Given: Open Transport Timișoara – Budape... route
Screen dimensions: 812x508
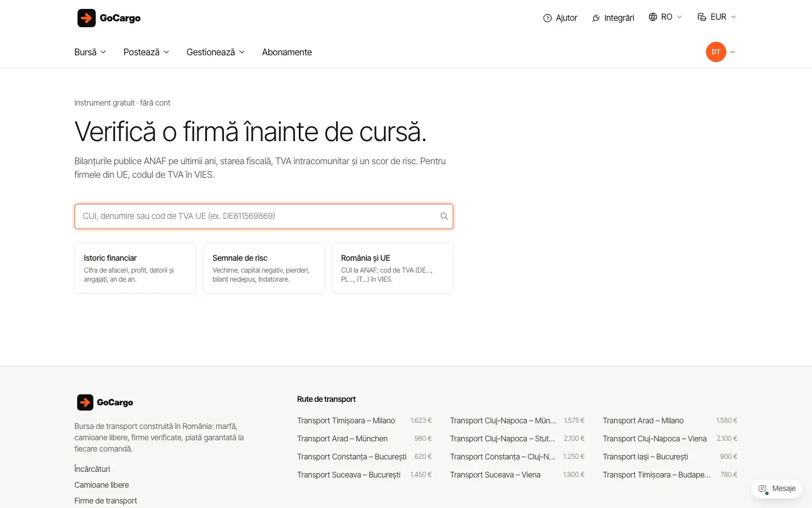Looking at the screenshot, I should [x=670, y=475].
